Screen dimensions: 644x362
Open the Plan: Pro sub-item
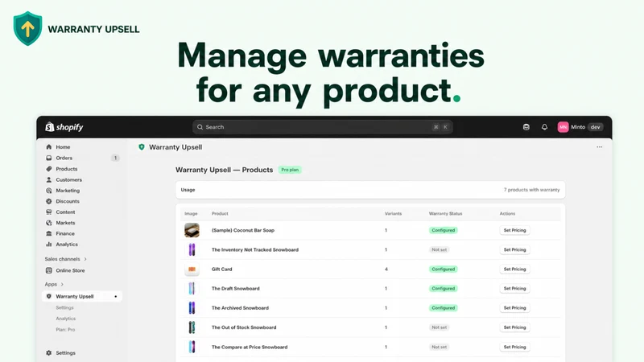(65, 330)
